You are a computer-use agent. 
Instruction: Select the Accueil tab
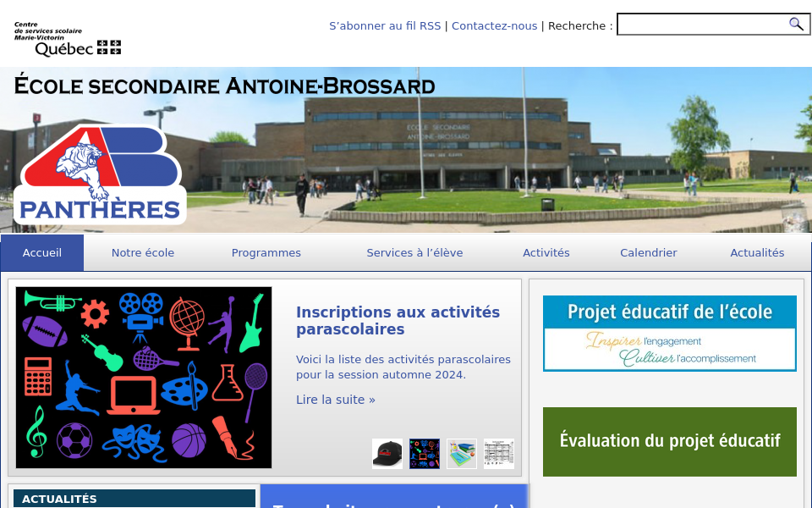point(42,252)
